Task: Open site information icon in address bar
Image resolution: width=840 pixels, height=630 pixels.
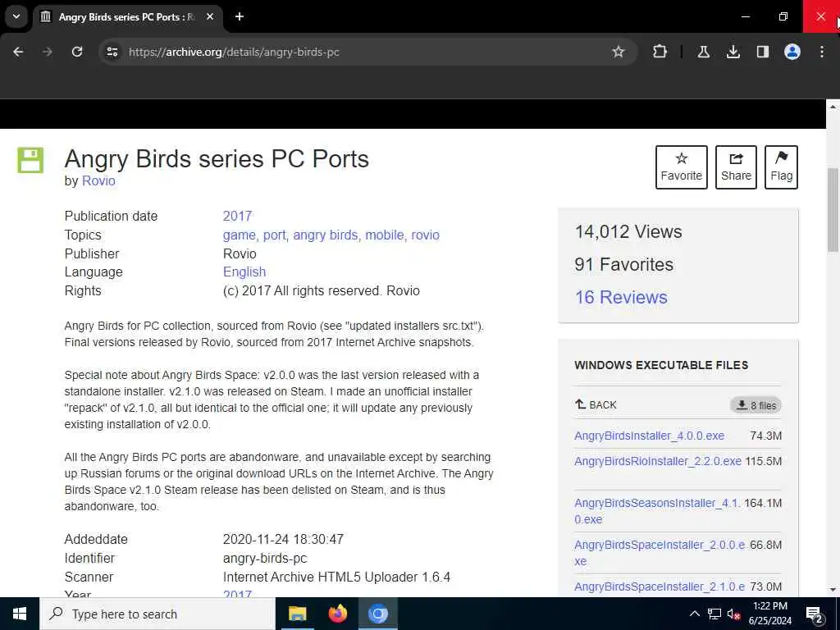Action: (112, 52)
